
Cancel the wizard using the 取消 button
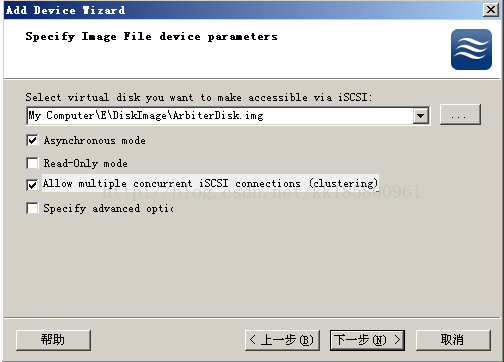[453, 340]
